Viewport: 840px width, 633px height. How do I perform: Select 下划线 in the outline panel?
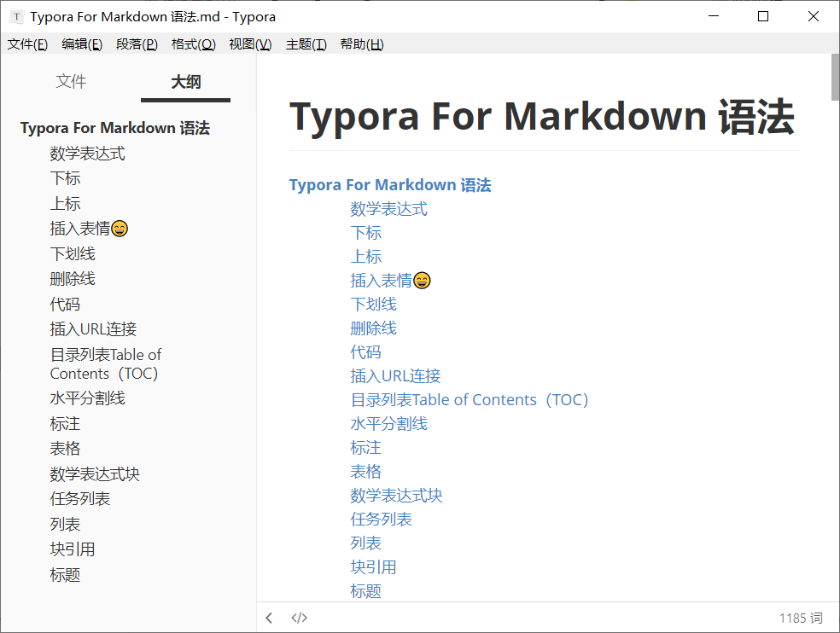pos(73,254)
